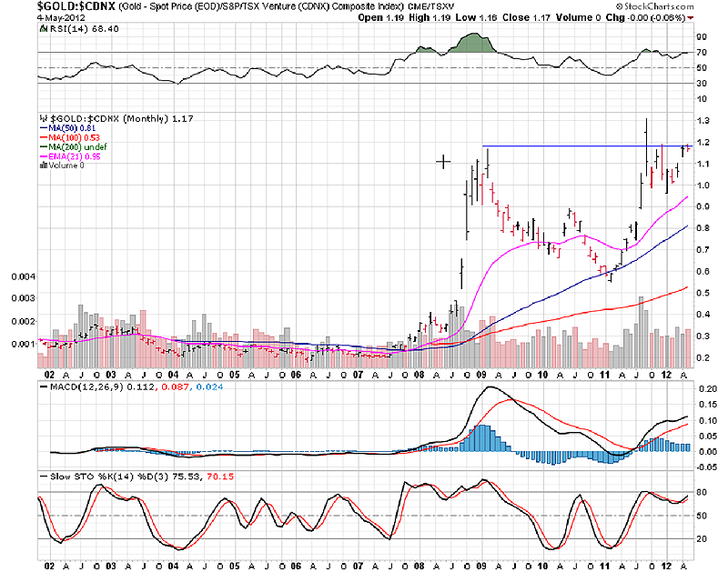Click the 0.001 volume axis label

tap(24, 344)
